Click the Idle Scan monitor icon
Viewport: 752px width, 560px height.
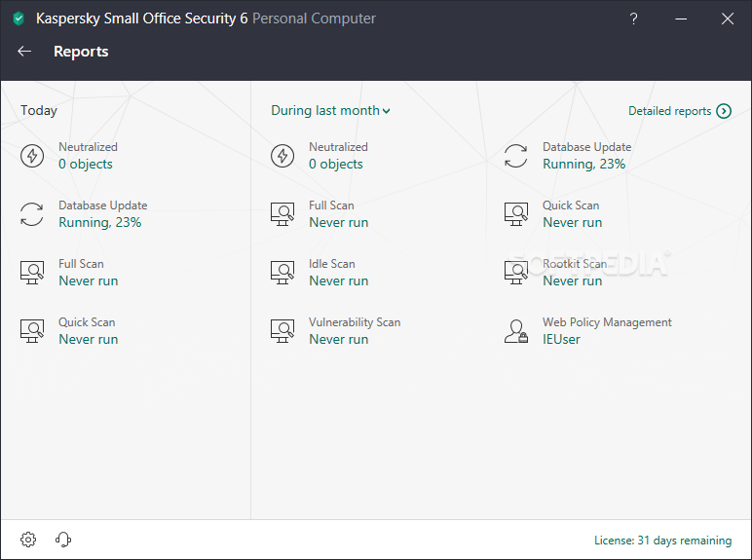282,273
